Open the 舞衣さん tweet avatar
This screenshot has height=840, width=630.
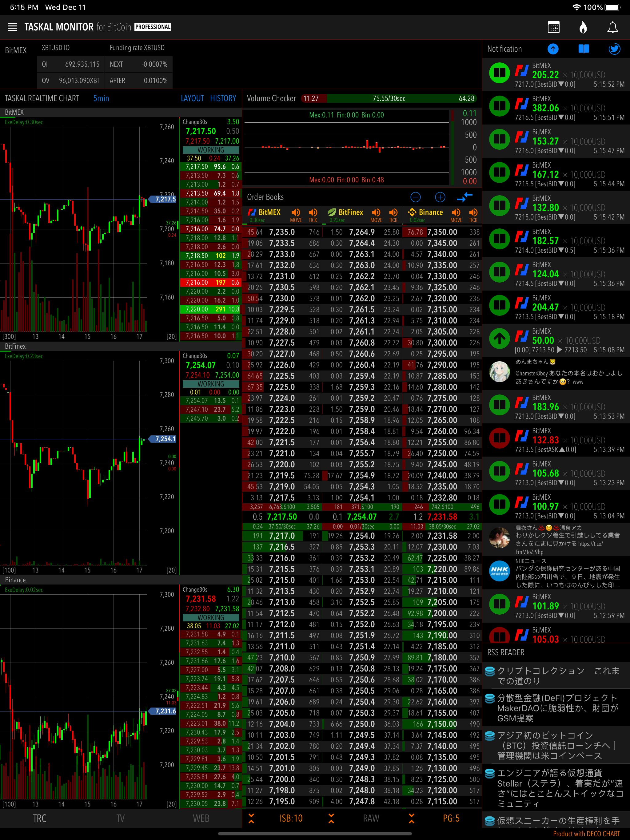tap(499, 538)
